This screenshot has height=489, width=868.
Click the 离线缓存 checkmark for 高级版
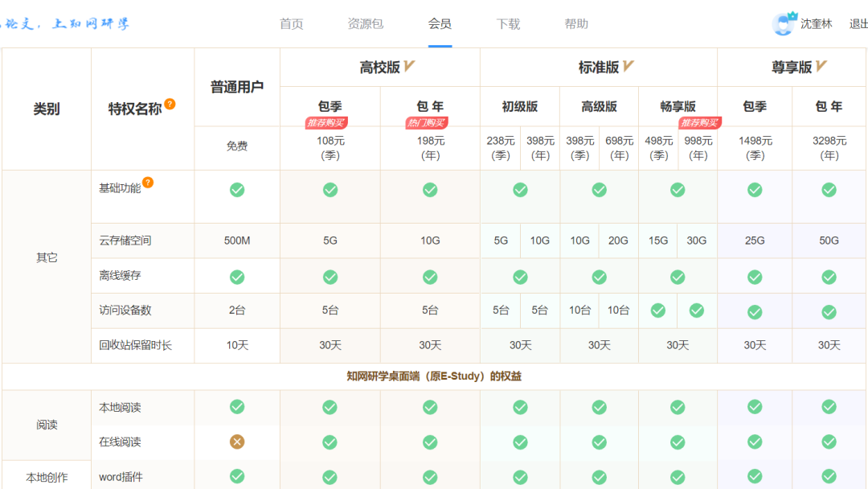click(599, 277)
